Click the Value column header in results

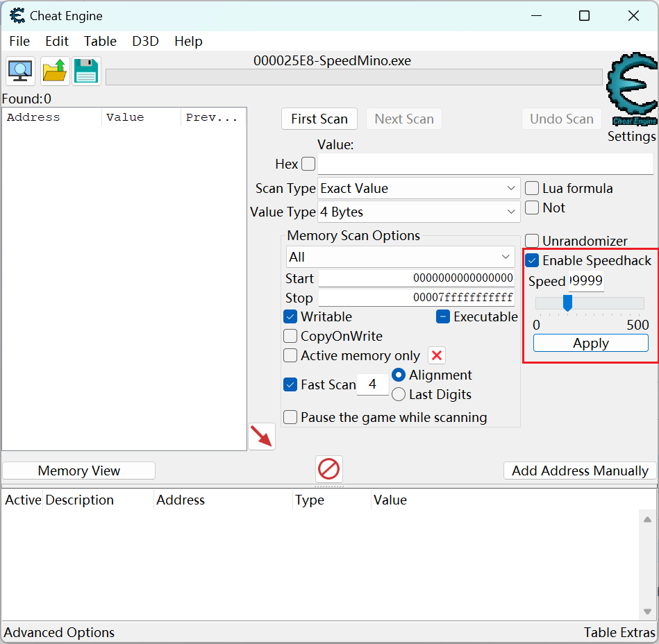click(141, 117)
